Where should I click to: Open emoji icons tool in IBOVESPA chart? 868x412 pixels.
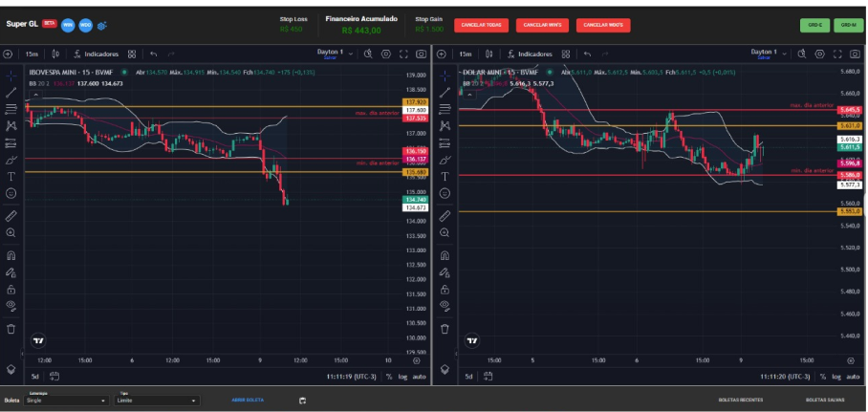pyautogui.click(x=11, y=193)
